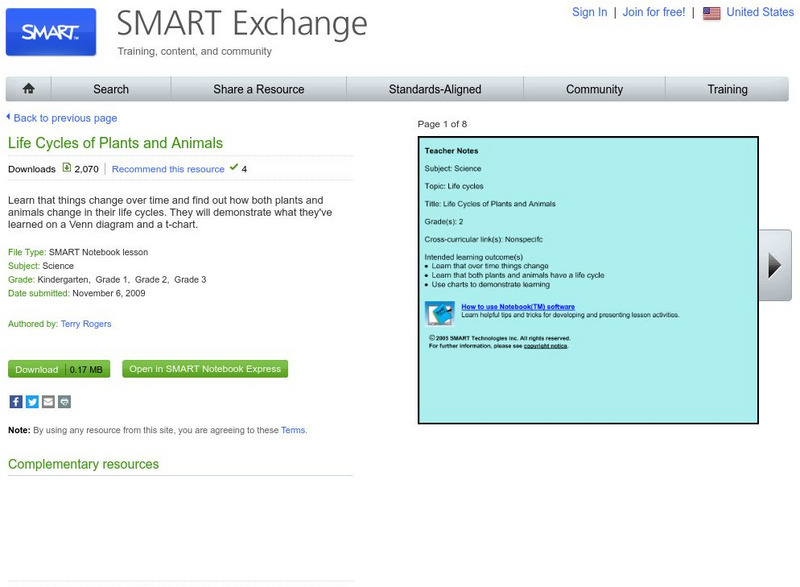Open the Training navigation item
Viewport: 800px width, 587px height.
click(x=727, y=89)
